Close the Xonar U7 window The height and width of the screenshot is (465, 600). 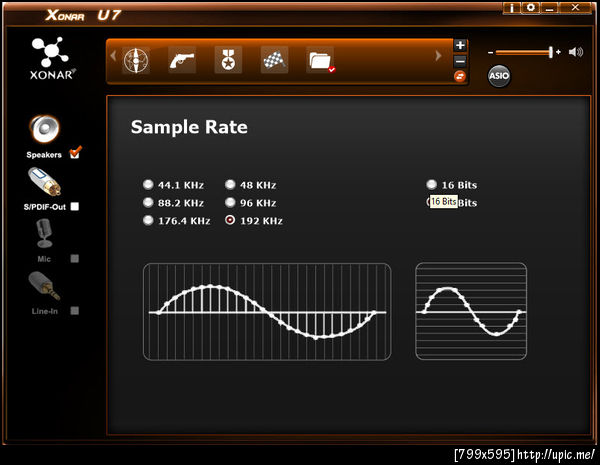click(575, 8)
